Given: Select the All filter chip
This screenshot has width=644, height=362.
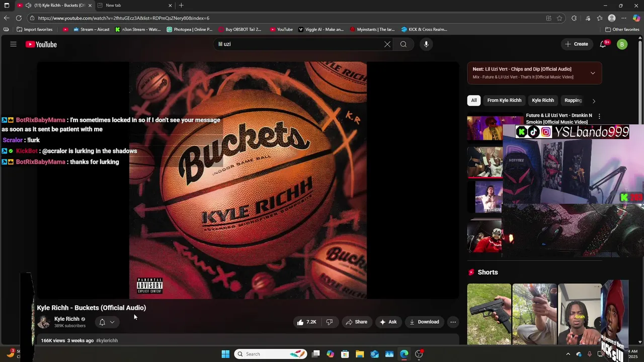Looking at the screenshot, I should [474, 101].
